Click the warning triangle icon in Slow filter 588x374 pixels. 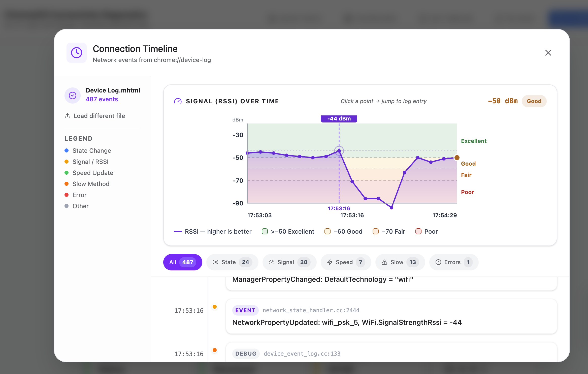tap(384, 262)
